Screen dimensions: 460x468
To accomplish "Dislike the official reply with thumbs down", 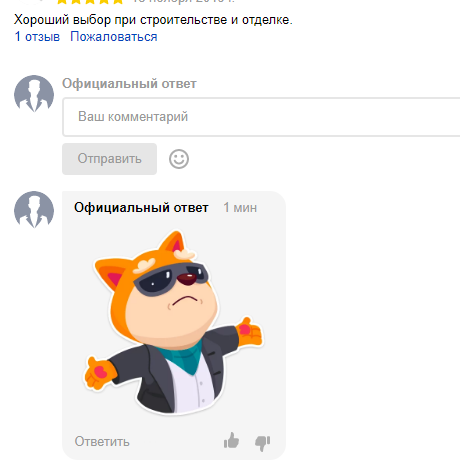I will [x=263, y=443].
